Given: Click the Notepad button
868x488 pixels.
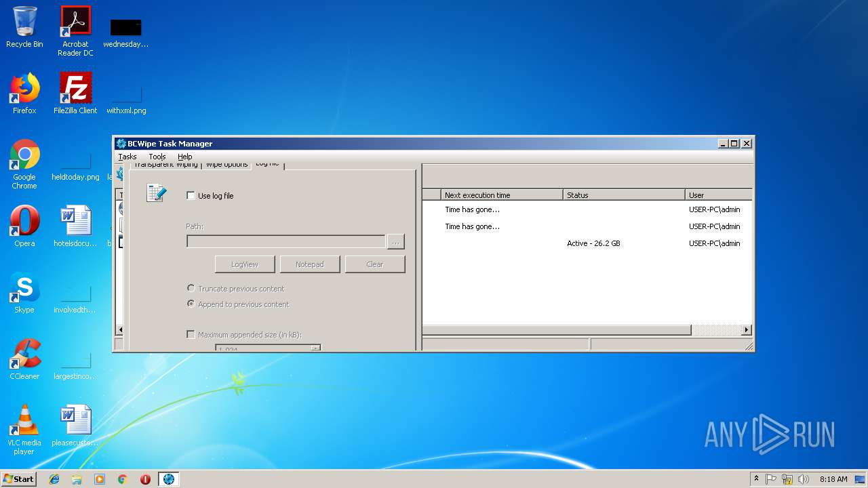Looking at the screenshot, I should click(310, 264).
